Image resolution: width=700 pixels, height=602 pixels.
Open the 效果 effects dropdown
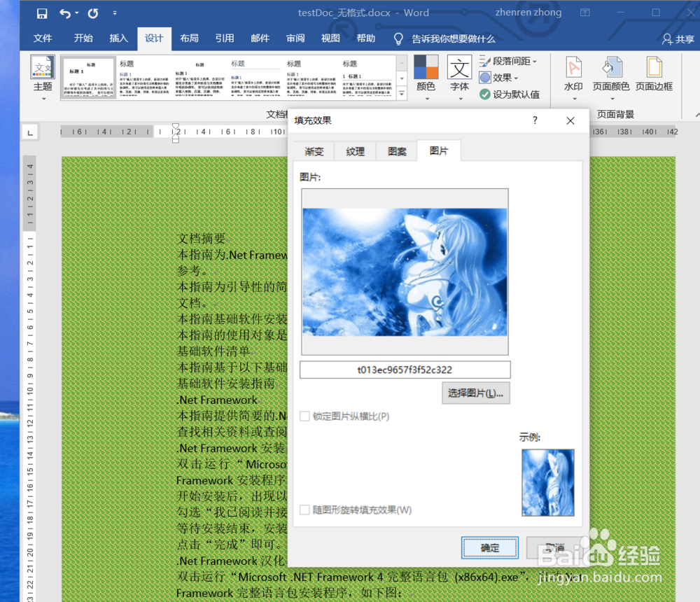click(x=498, y=78)
